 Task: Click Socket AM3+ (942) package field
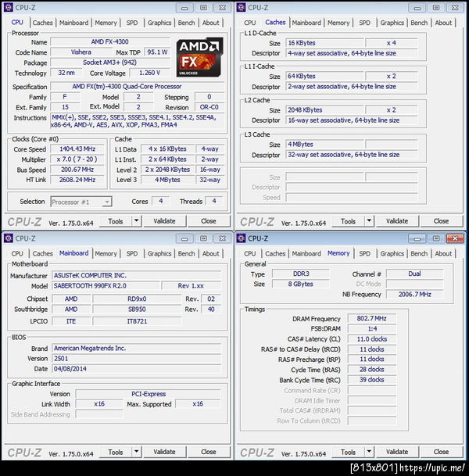click(110, 63)
